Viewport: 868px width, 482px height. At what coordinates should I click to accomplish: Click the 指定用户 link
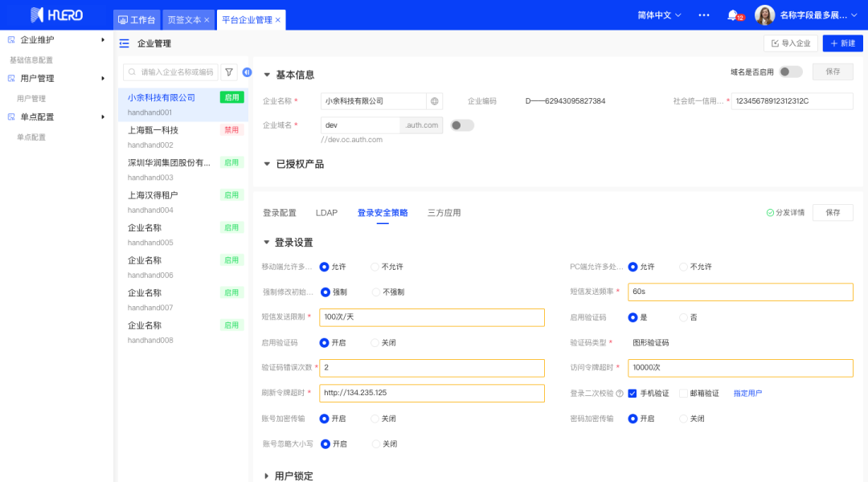pyautogui.click(x=747, y=394)
